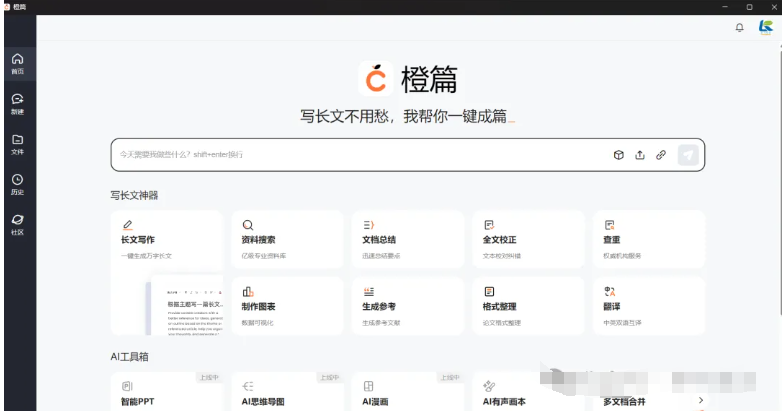Screen dimensions: 783x411
Task: Click the plagiarism check icon on 查重
Action: pos(609,225)
